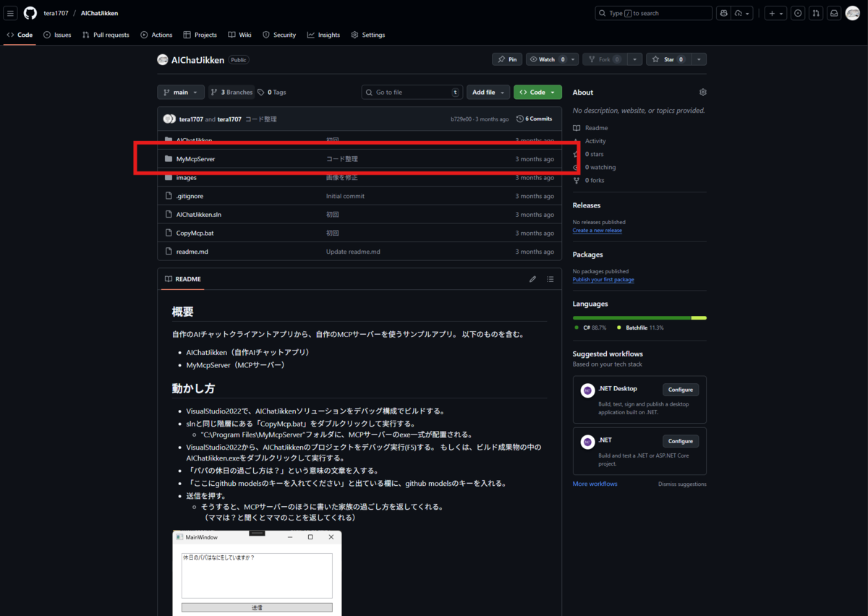Image resolution: width=868 pixels, height=616 pixels.
Task: Open the notifications inbox icon
Action: tap(834, 13)
